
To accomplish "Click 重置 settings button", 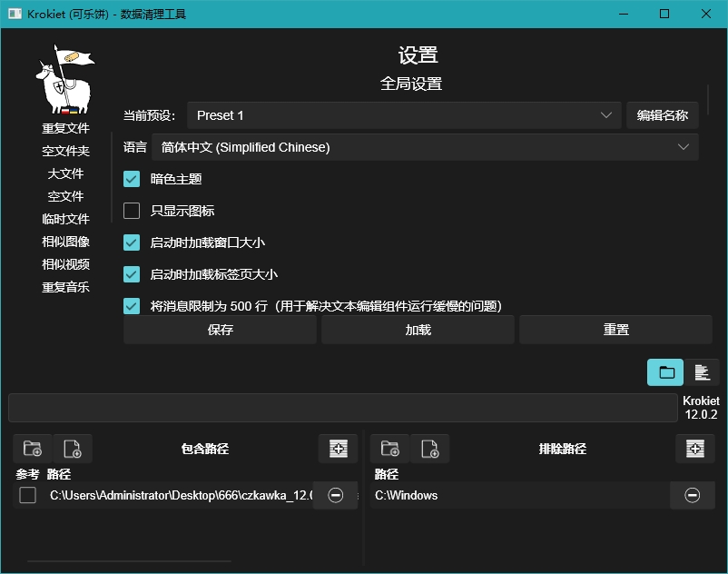I will pos(615,330).
